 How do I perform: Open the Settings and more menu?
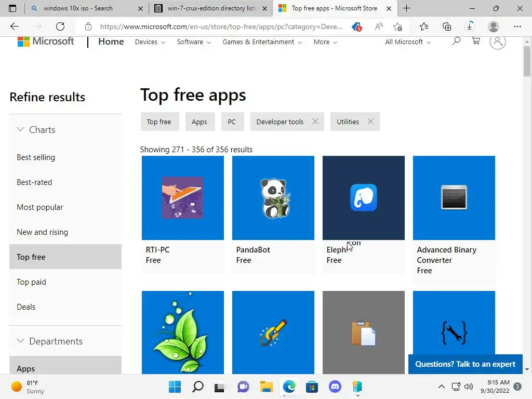point(517,26)
